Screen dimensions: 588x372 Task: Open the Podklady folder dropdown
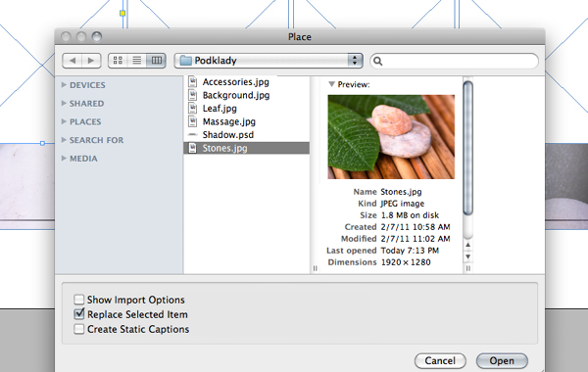[269, 61]
